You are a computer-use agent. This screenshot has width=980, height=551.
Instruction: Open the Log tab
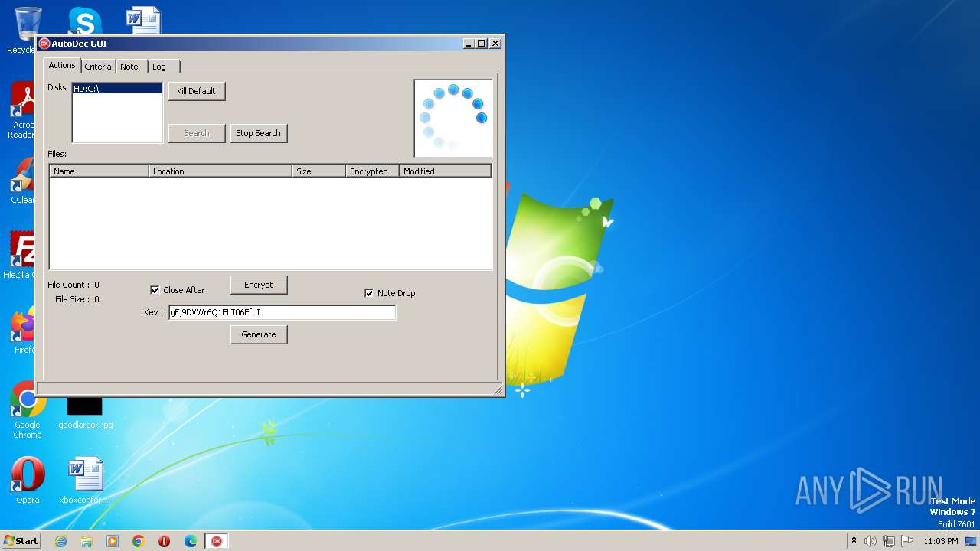(159, 67)
